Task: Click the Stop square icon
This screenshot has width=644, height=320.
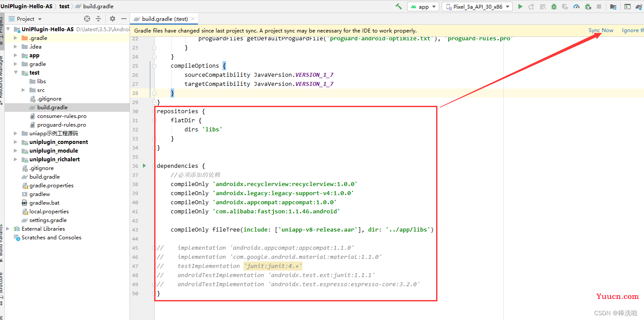Action: pos(599,7)
